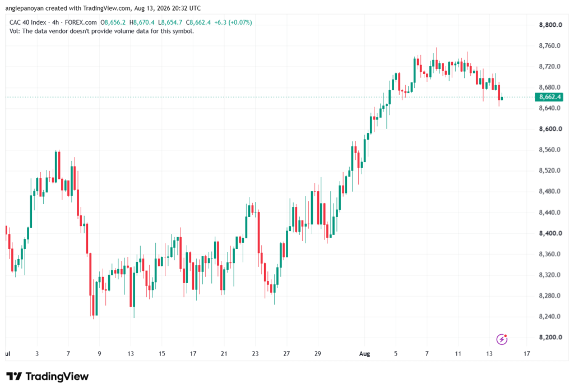Click the "11" label on the date axis
574x392 pixels.
tap(458, 353)
